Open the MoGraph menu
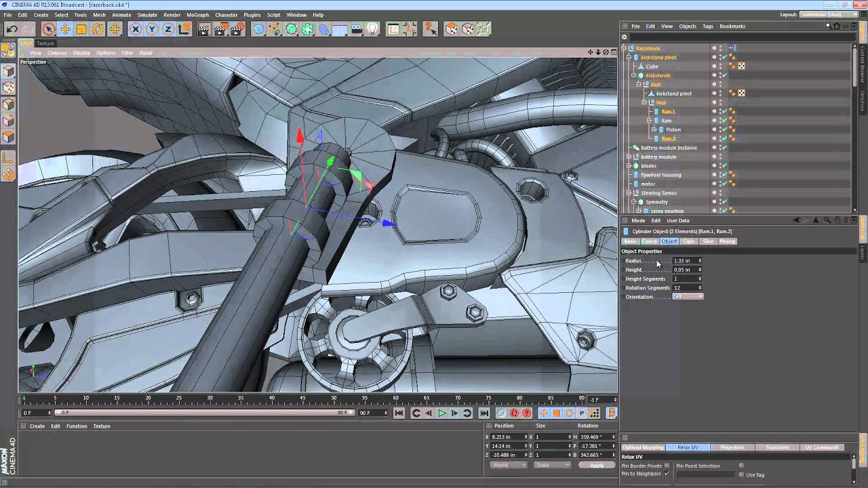 197,14
